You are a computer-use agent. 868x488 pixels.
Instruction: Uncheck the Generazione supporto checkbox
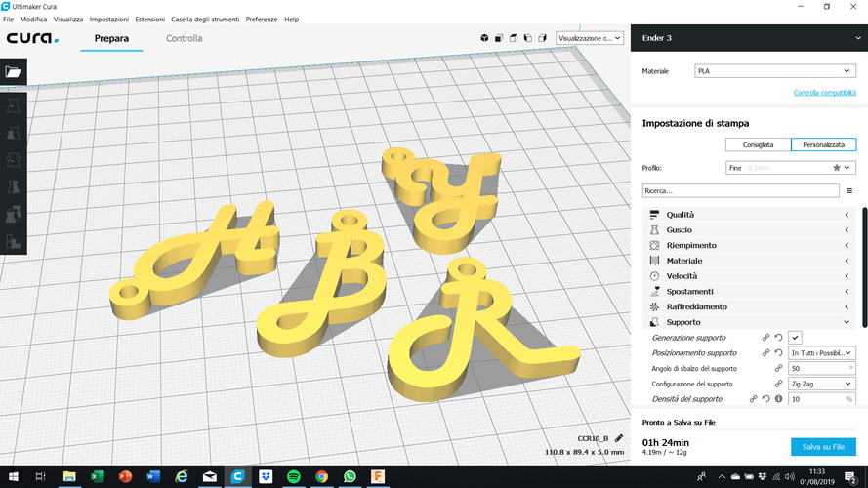click(x=795, y=338)
